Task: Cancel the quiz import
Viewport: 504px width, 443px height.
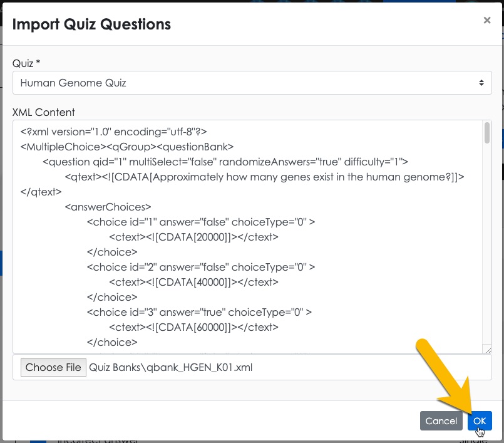Action: pyautogui.click(x=441, y=421)
